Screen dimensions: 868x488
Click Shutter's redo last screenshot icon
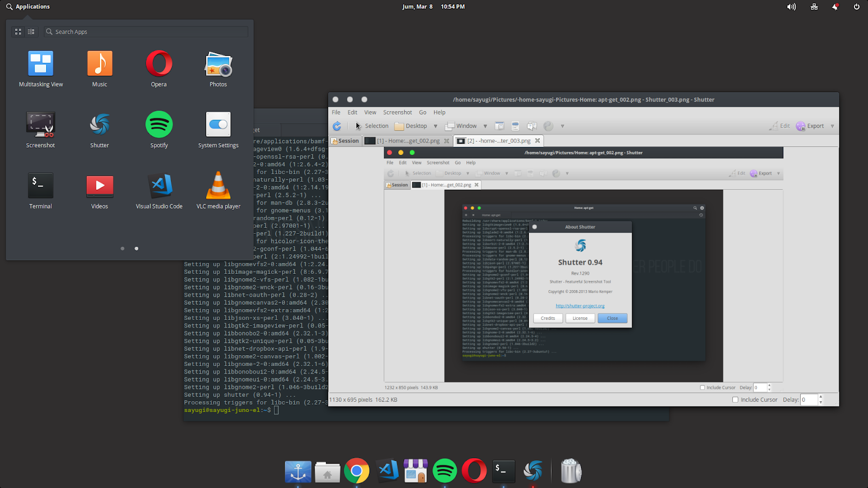(337, 126)
